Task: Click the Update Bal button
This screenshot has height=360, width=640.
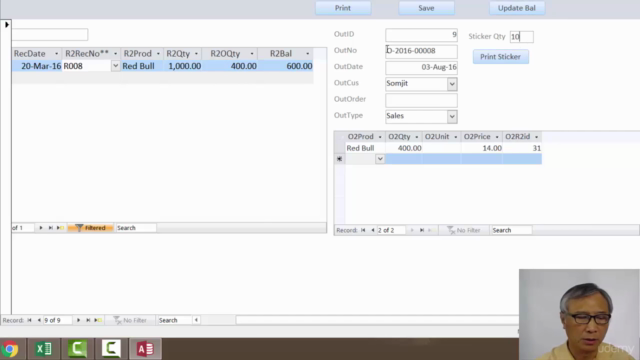Action: [517, 8]
